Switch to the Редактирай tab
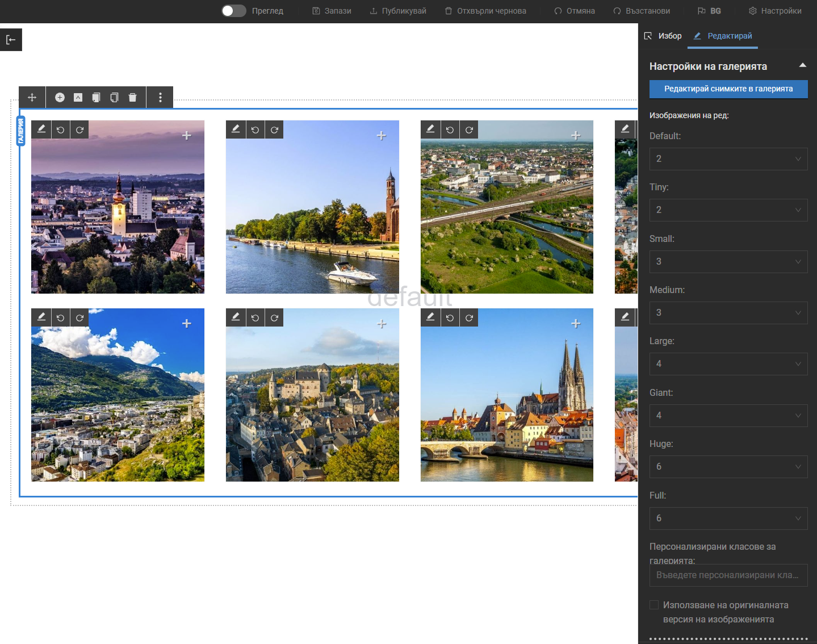The height and width of the screenshot is (644, 817). [x=723, y=36]
